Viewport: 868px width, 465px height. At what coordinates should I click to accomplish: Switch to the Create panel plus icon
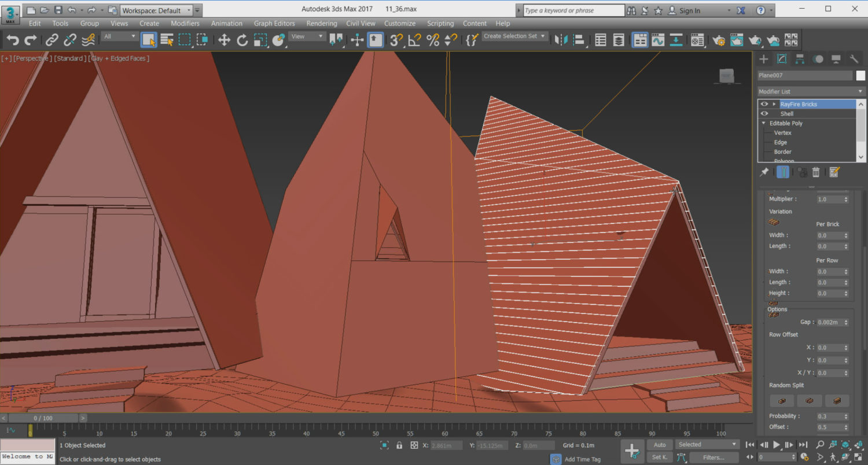763,58
